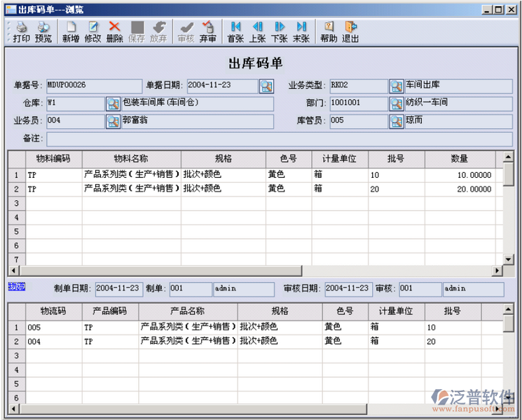Click the upper table's horizontal scrollbar
The width and height of the screenshot is (522, 420).
point(161,271)
